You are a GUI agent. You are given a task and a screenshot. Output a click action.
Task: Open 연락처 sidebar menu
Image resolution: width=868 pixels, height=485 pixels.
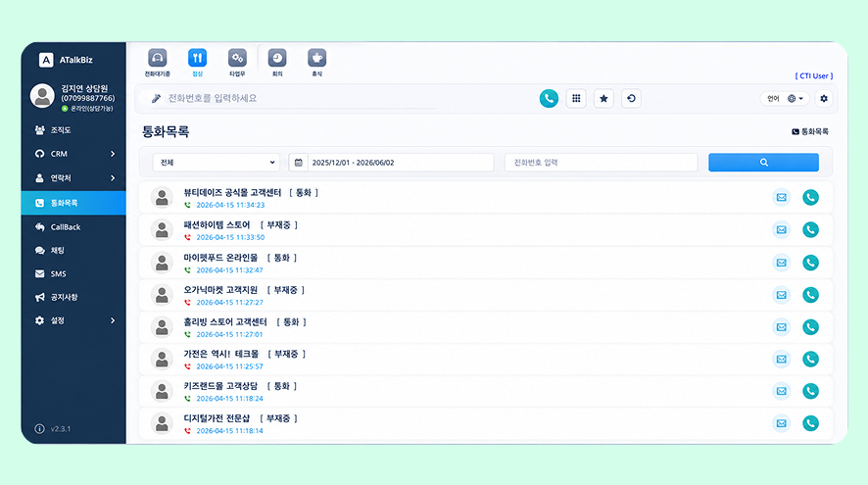pos(73,178)
